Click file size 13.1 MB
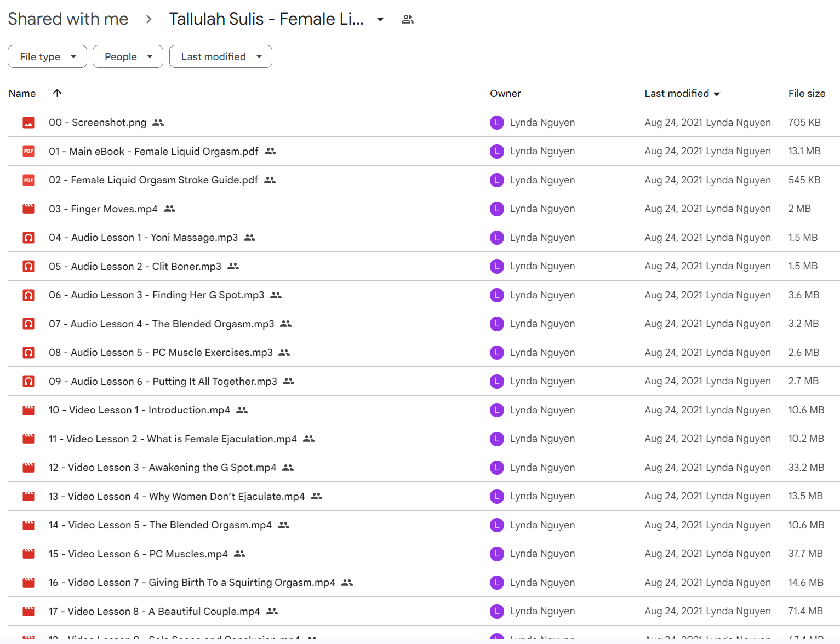The width and height of the screenshot is (840, 644). click(x=804, y=151)
